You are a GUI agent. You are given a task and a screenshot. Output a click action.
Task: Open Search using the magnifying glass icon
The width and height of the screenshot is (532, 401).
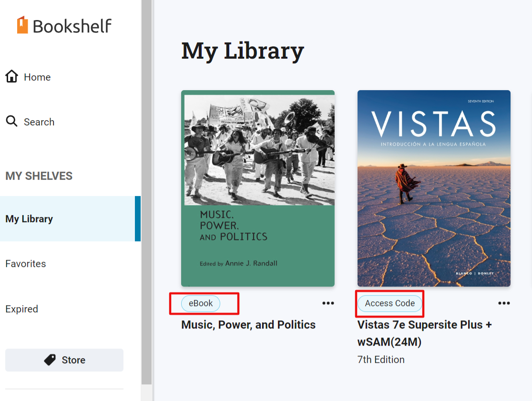tap(11, 121)
